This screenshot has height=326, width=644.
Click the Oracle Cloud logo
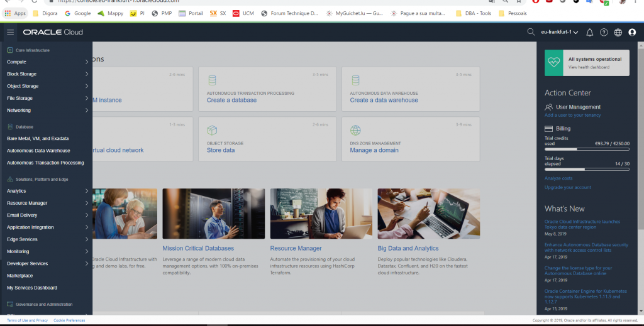[53, 32]
